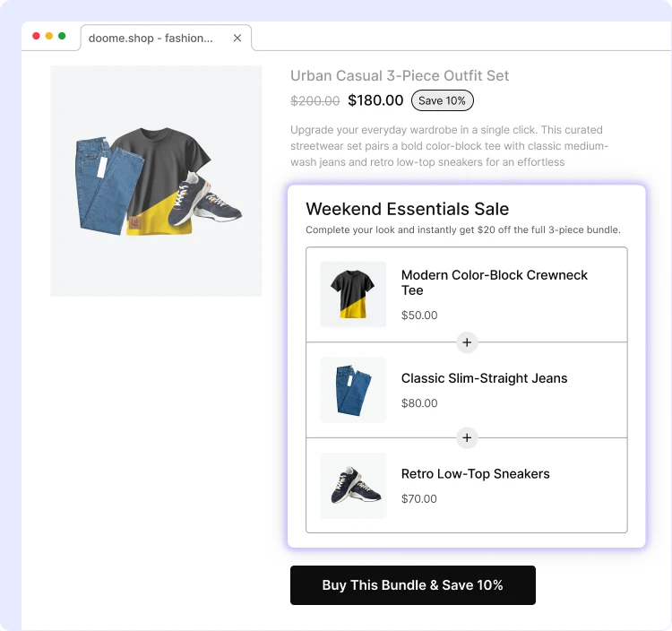Click the plus icon between tee and jeans
Viewport: 672px width, 631px height.
click(467, 342)
